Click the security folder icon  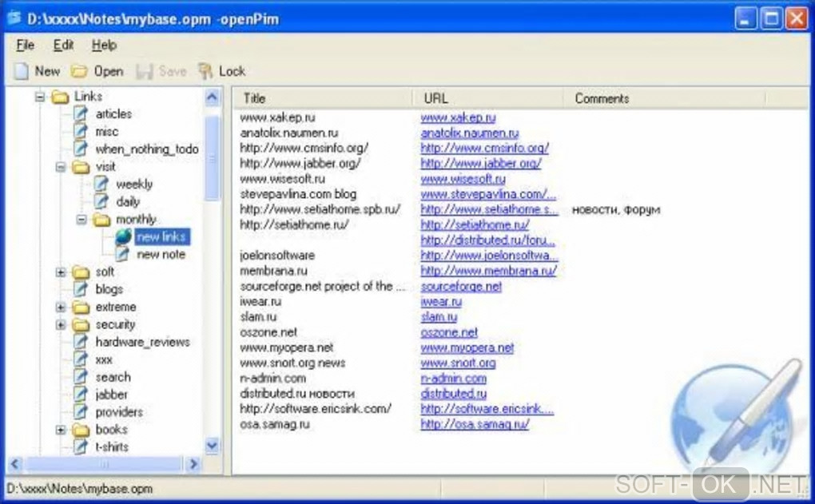(x=81, y=325)
